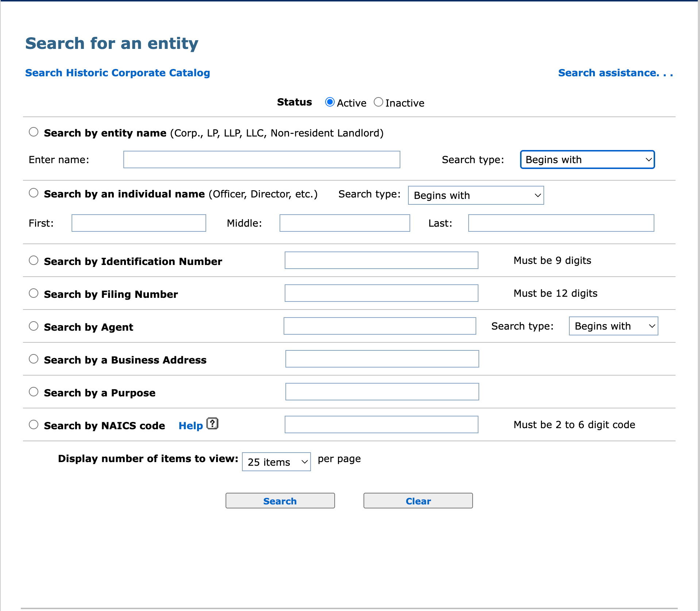
Task: Focus the Enter name text field
Action: pos(262,160)
